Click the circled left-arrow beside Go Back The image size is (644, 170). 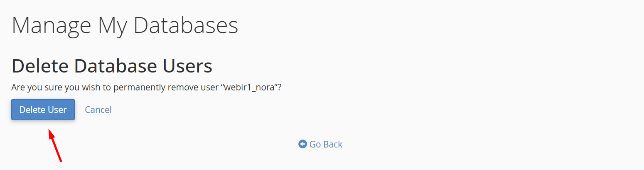[x=302, y=144]
